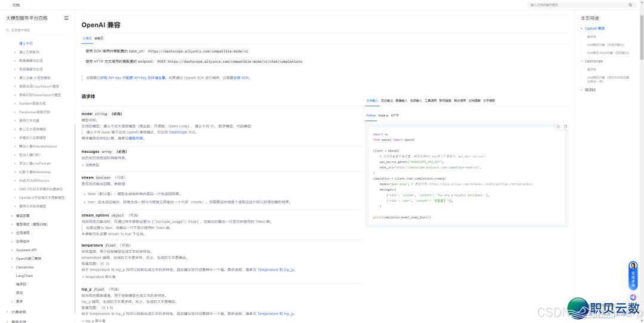Viewport: 644px width, 323px height.
Task: Copy code with the code block copy icon
Action: pos(565,127)
